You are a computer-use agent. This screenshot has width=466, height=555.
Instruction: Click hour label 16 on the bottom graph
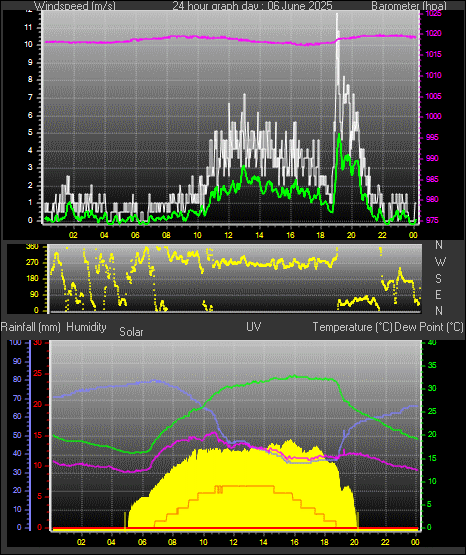click(x=294, y=542)
